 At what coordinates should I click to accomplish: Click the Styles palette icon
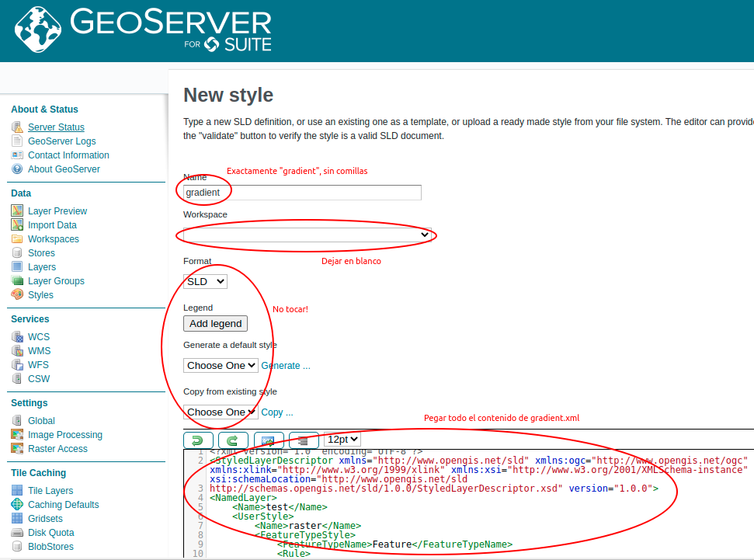[x=17, y=294]
